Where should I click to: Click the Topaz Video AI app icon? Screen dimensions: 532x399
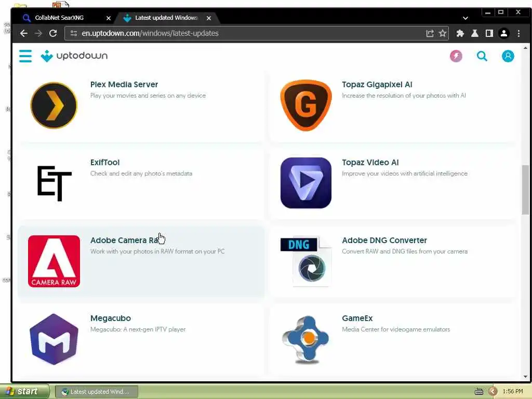[305, 183]
